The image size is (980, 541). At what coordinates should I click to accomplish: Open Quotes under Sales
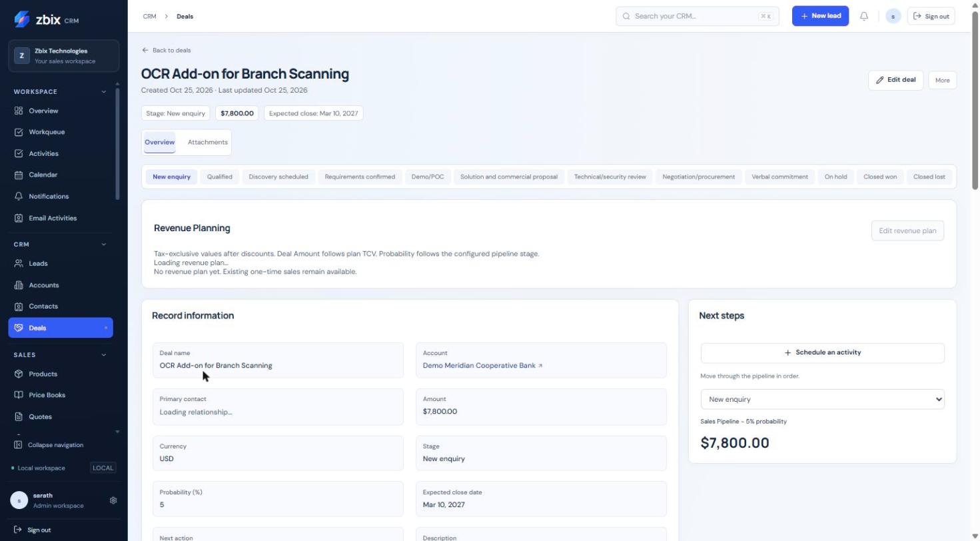(x=61, y=416)
